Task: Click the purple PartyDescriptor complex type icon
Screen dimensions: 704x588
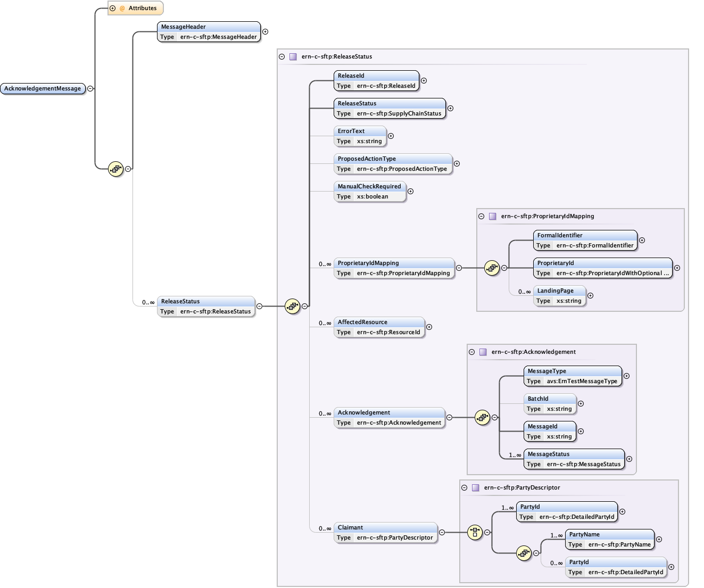Action: click(476, 487)
